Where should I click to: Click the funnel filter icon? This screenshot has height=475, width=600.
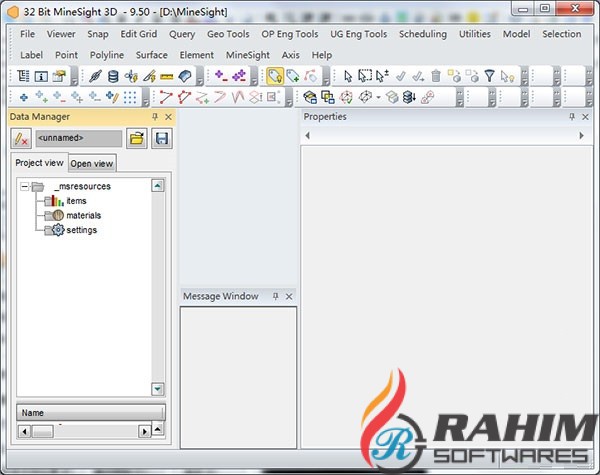pyautogui.click(x=489, y=76)
